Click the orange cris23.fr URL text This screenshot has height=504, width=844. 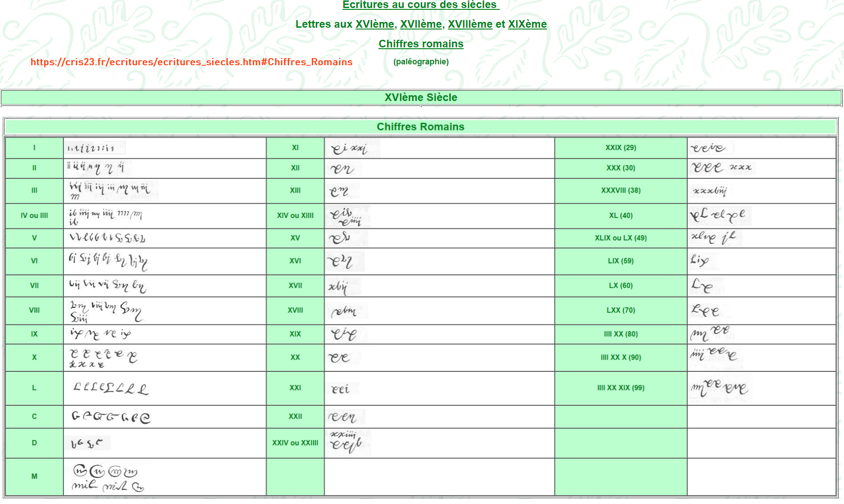point(191,62)
